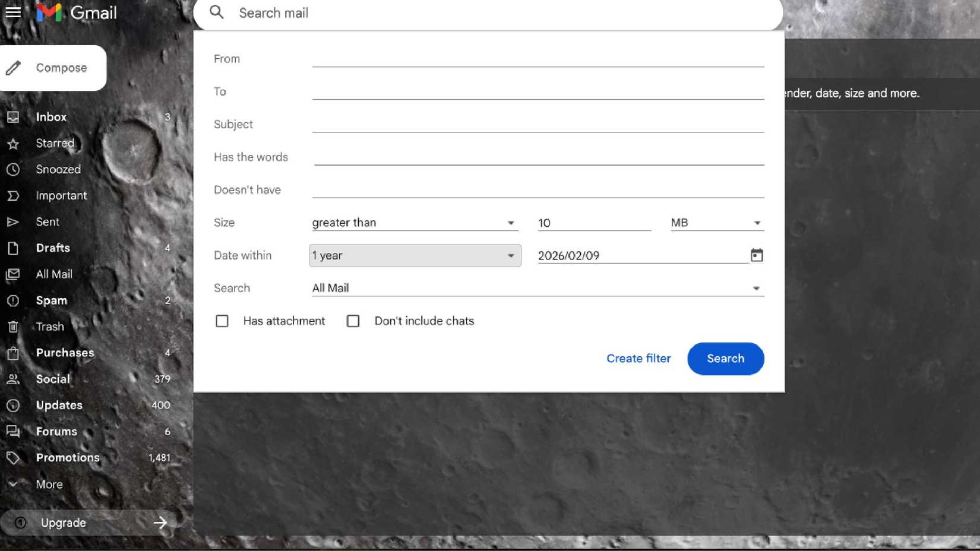Click the Sent arrow icon

pos(13,222)
